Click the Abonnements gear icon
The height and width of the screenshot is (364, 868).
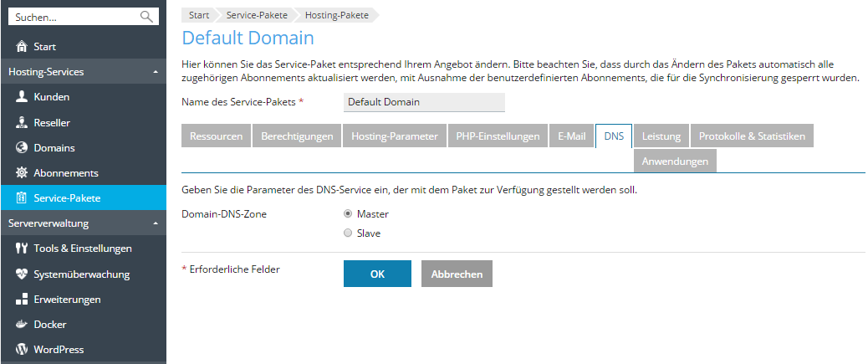(23, 173)
